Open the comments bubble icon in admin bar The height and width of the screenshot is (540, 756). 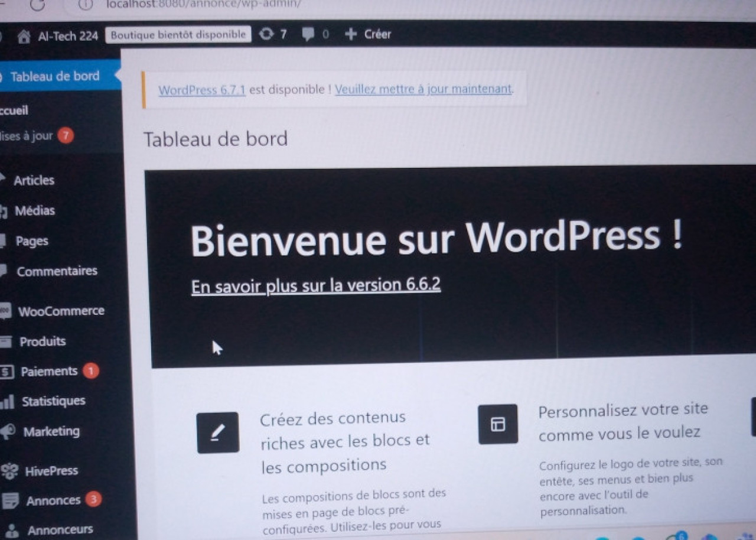(x=308, y=34)
